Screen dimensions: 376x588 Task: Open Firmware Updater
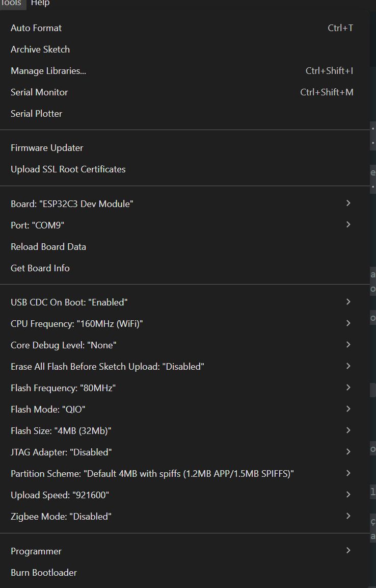pyautogui.click(x=47, y=148)
